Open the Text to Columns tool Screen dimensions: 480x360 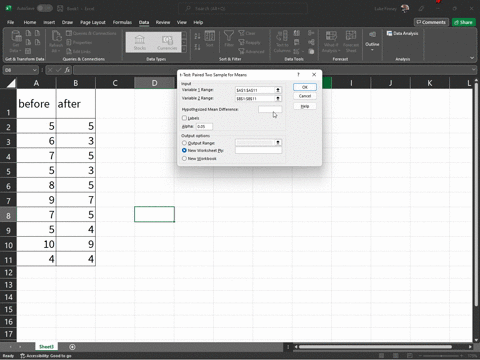coord(282,42)
